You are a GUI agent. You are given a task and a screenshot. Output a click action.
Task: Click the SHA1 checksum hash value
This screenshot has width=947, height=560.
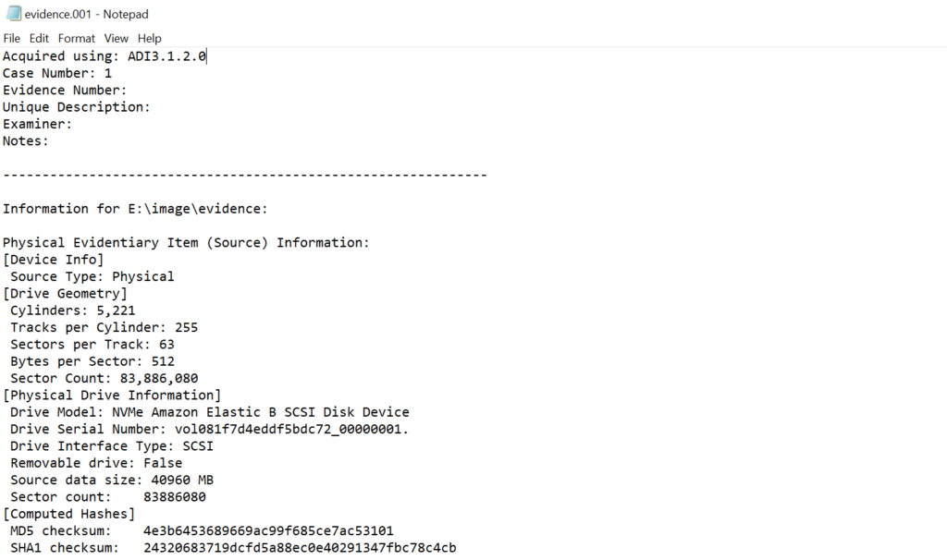(x=300, y=548)
